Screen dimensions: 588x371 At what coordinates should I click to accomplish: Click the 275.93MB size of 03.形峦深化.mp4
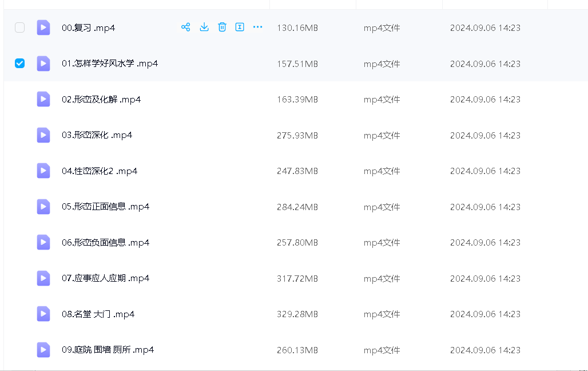(x=297, y=135)
